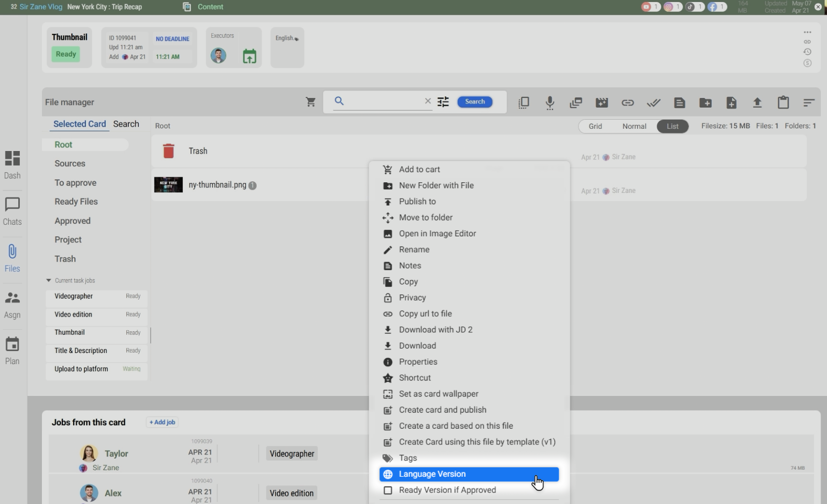This screenshot has height=504, width=827.
Task: Click the shopping cart icon in File manager
Action: point(311,102)
